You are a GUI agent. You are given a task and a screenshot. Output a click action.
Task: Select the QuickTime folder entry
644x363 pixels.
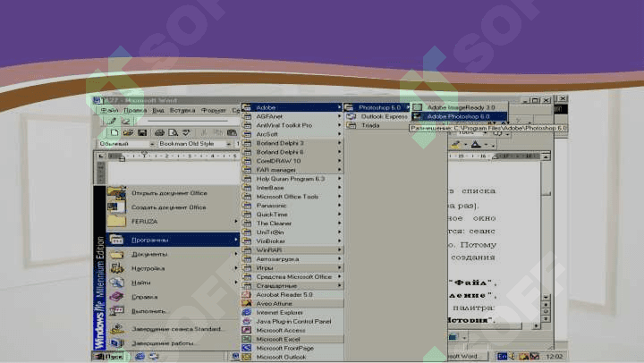click(x=292, y=215)
